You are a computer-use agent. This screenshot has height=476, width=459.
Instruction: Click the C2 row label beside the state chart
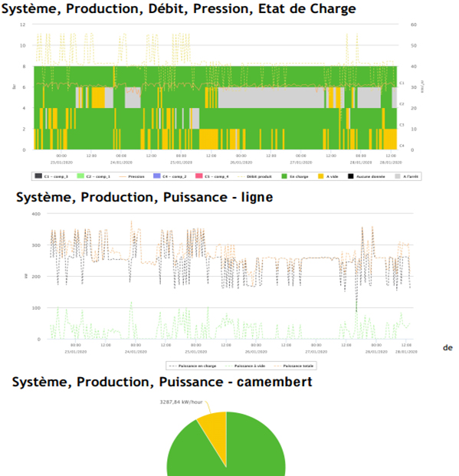[x=402, y=103]
